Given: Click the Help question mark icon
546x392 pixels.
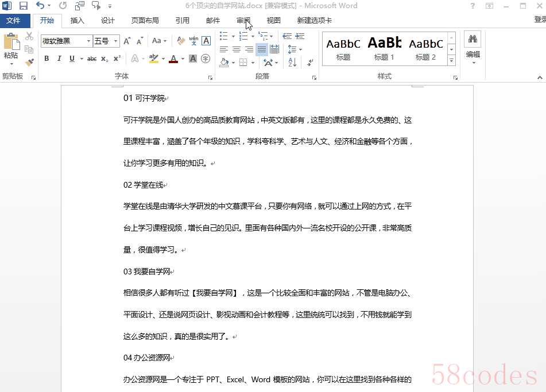Looking at the screenshot, I should pyautogui.click(x=473, y=6).
